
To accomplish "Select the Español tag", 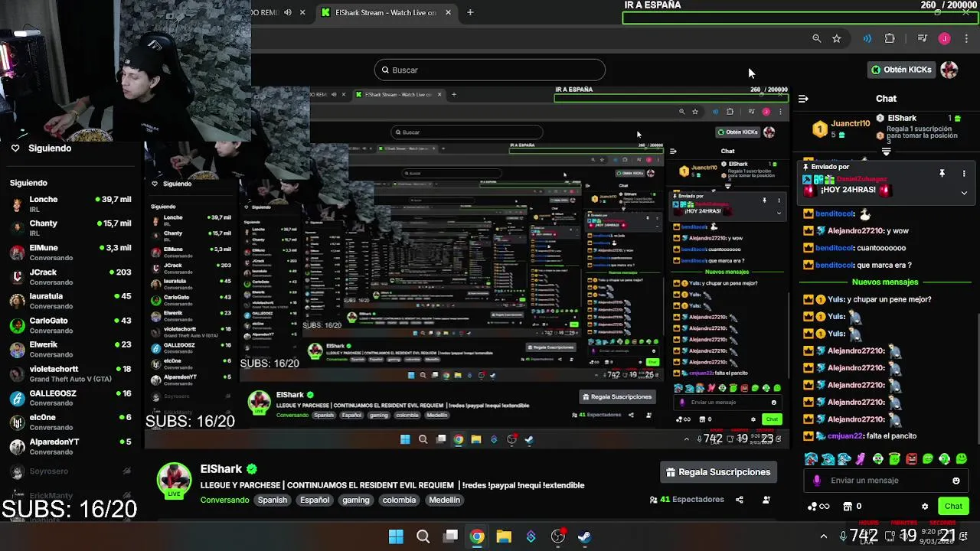I will point(315,500).
